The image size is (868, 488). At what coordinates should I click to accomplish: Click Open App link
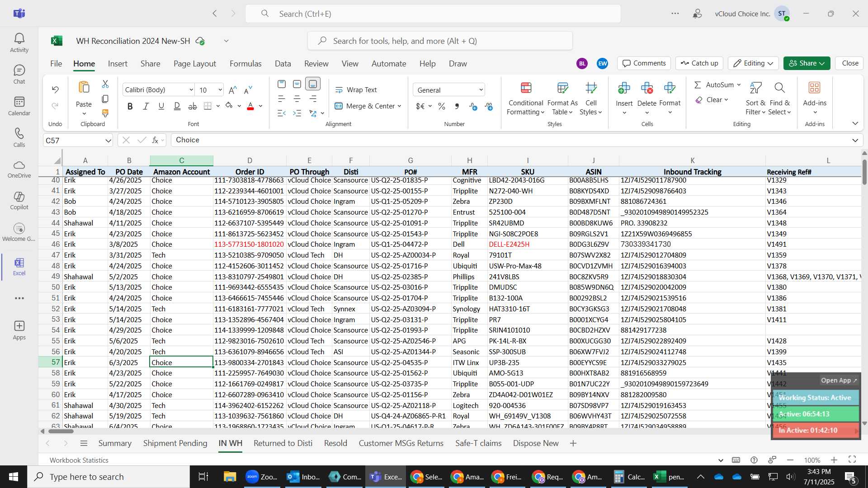pyautogui.click(x=839, y=380)
